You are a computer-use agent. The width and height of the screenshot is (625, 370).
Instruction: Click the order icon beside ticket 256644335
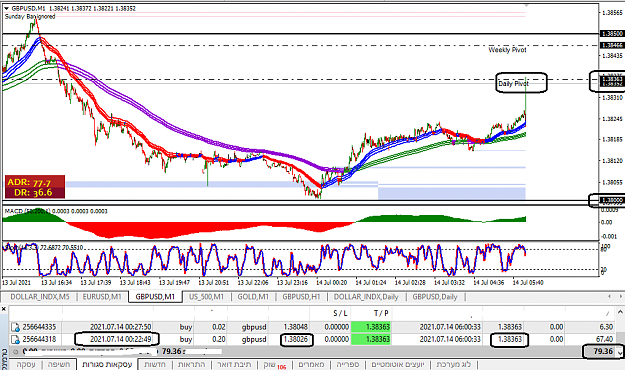[15, 327]
